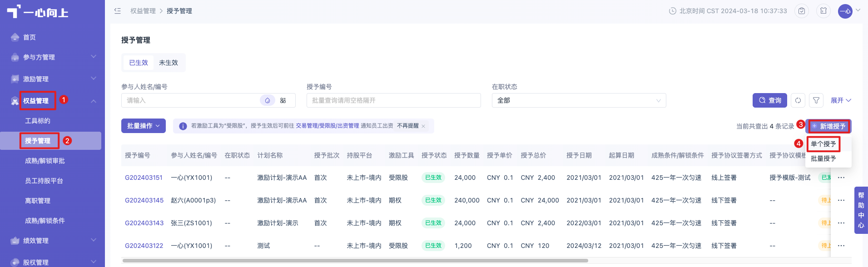Screen dimensions: 868x267
Task: Click the horizontal table scrollbar
Action: (355, 261)
